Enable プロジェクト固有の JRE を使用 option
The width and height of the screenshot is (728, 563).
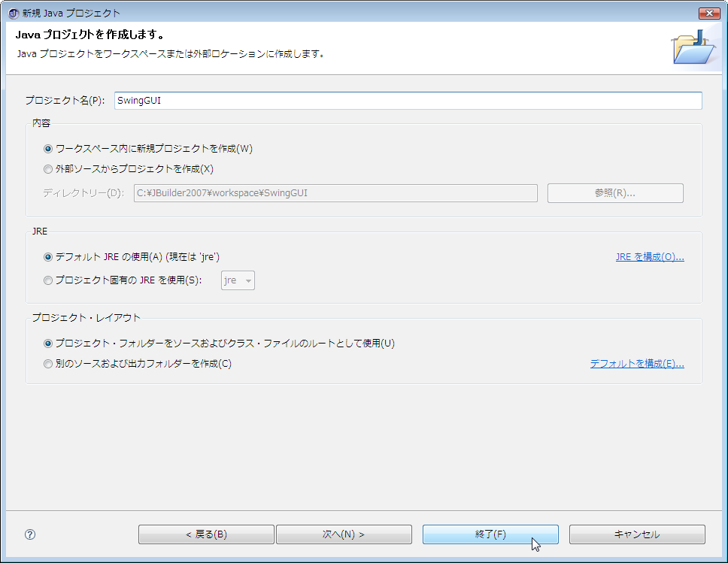point(49,280)
